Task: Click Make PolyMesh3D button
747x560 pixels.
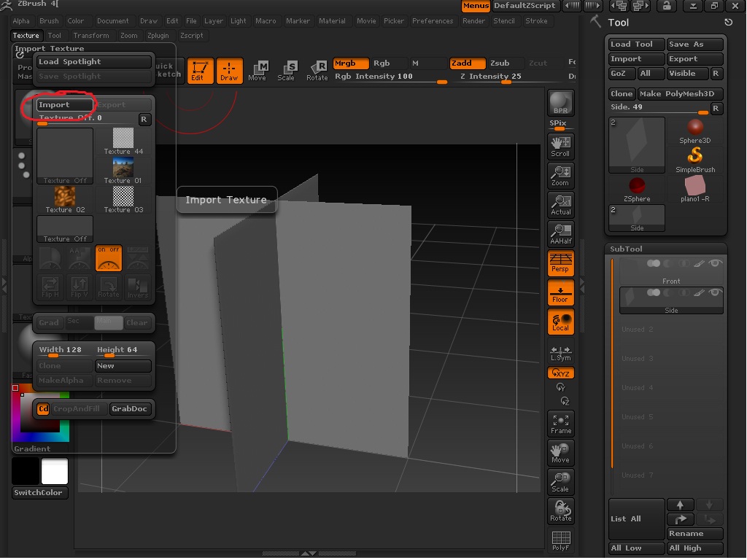Action: point(681,94)
